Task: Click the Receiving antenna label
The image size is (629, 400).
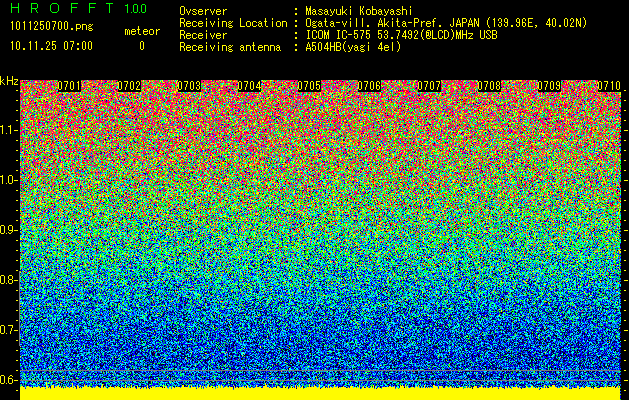Action: [230, 47]
